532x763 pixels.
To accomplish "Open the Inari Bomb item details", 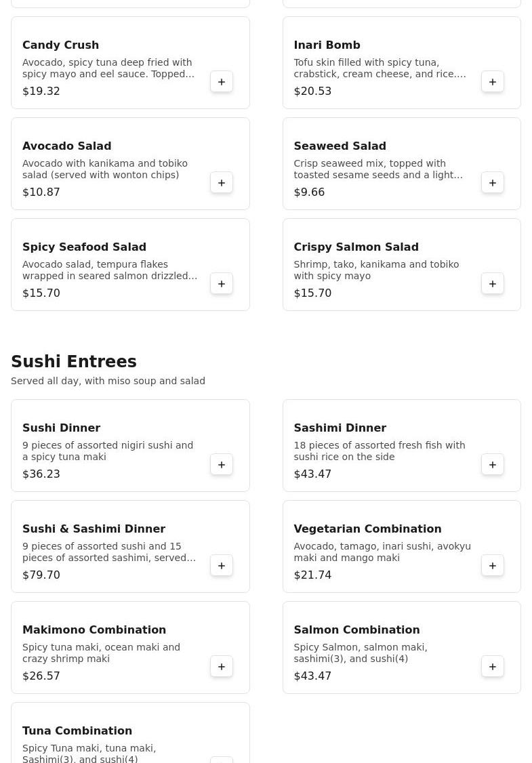I will tap(402, 63).
